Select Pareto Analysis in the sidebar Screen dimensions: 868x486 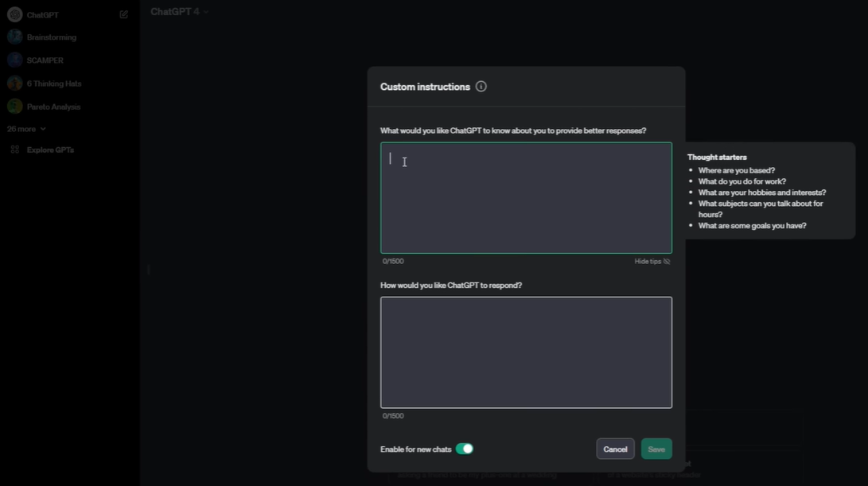coord(53,107)
